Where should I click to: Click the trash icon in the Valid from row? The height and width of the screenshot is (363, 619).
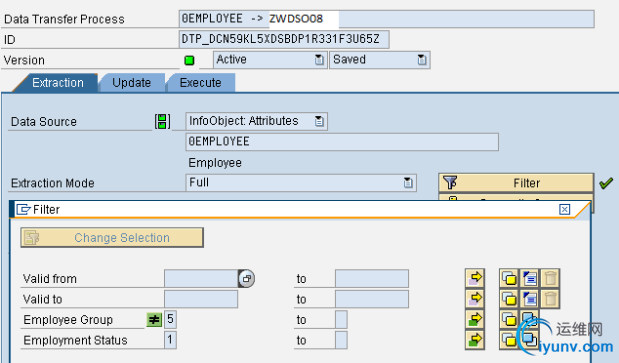click(x=550, y=279)
